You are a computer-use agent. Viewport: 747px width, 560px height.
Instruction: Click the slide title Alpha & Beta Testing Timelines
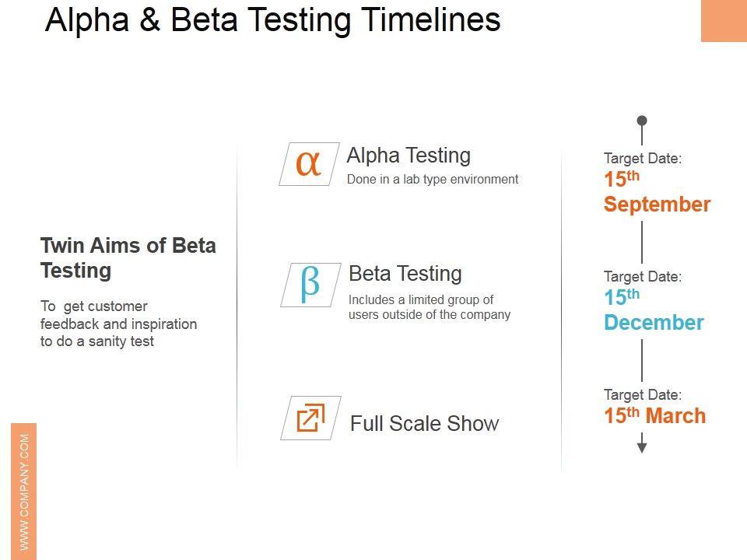(x=272, y=20)
